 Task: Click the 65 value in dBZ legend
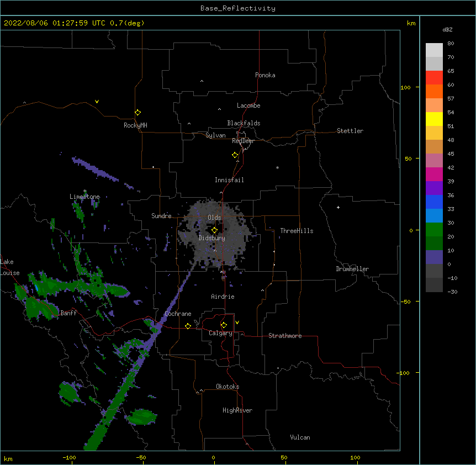click(x=451, y=71)
